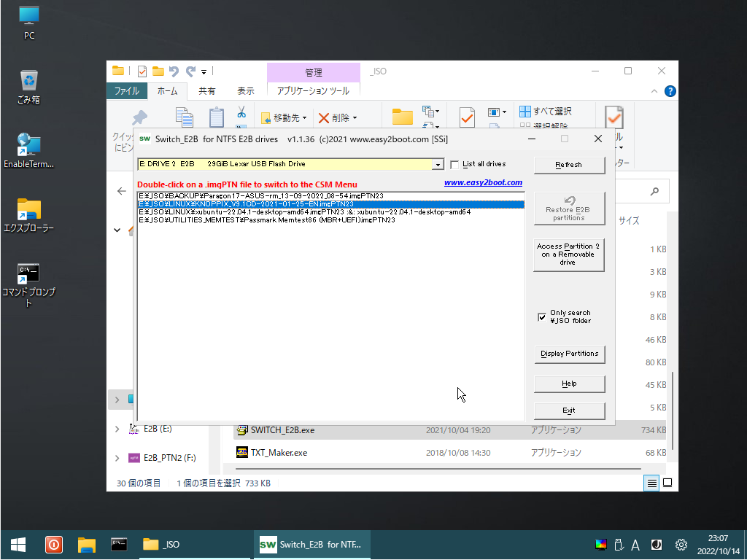
Task: Launch the コマンド プロンプト desktop shortcut
Action: point(29,284)
